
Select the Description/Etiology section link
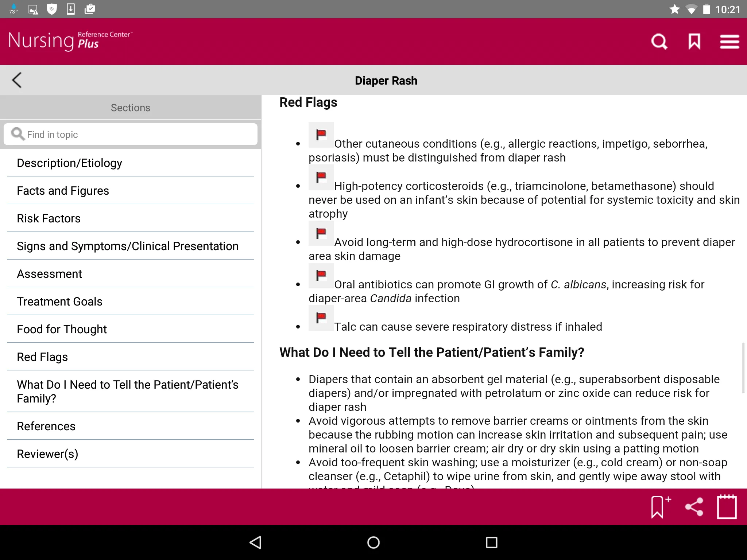[69, 163]
